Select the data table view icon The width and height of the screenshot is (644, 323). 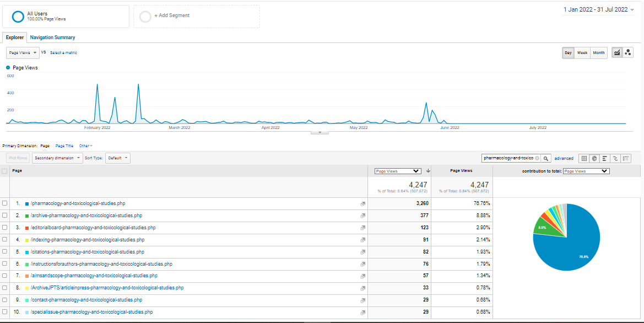pyautogui.click(x=585, y=158)
